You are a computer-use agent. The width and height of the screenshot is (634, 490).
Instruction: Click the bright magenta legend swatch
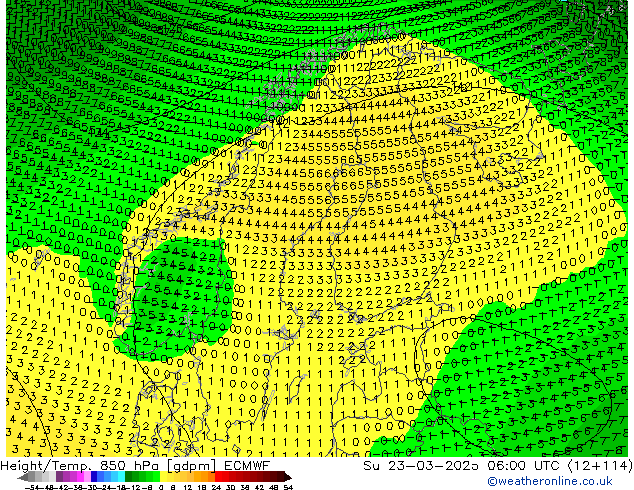point(80,477)
